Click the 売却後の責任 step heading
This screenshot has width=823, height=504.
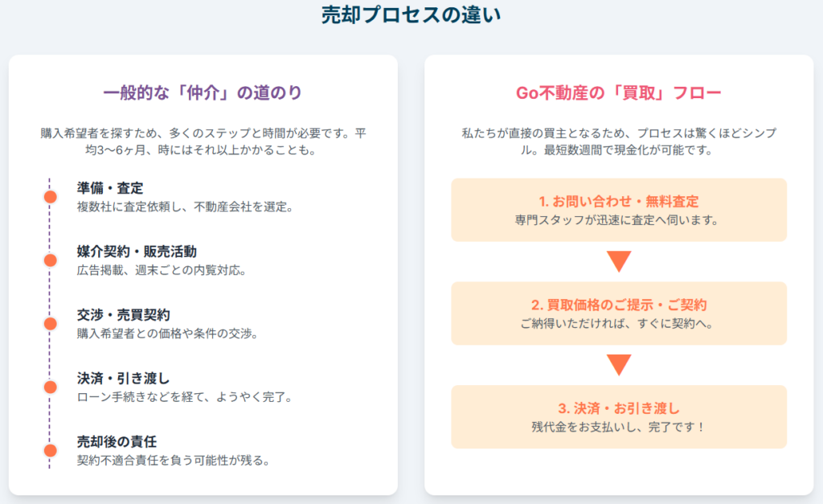(117, 441)
